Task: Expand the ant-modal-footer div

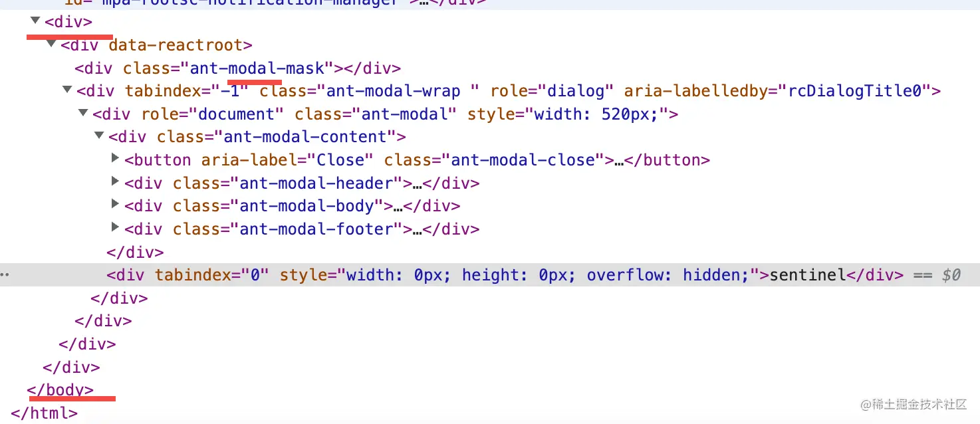Action: 115,227
